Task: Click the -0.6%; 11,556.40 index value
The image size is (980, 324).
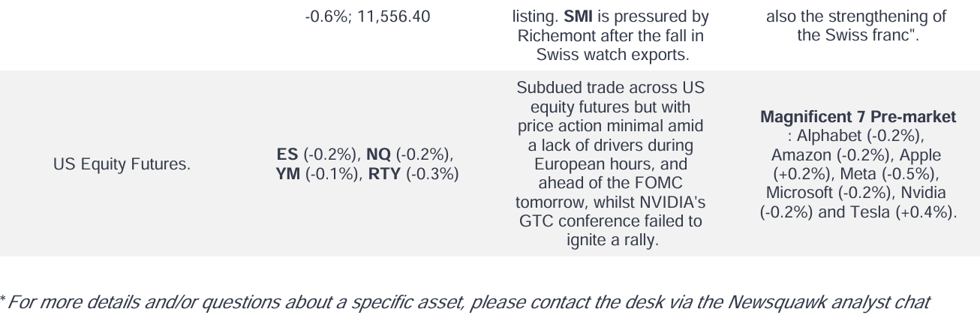Action: click(x=368, y=16)
